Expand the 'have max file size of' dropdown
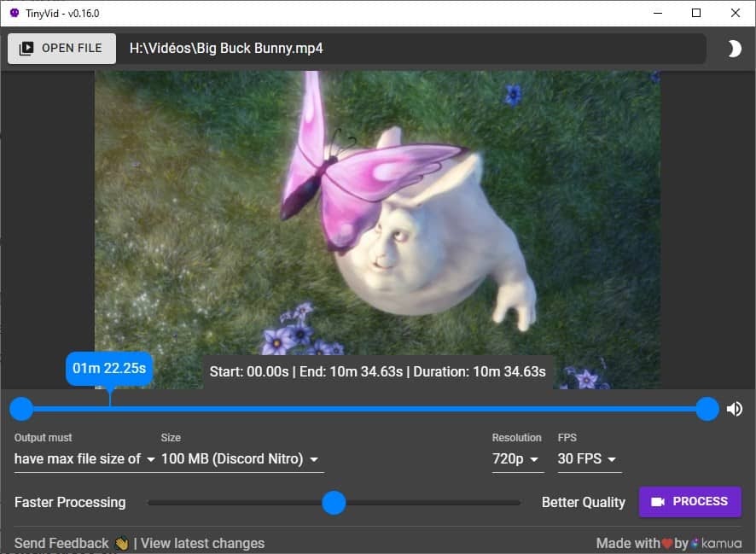The image size is (756, 554). pyautogui.click(x=84, y=459)
